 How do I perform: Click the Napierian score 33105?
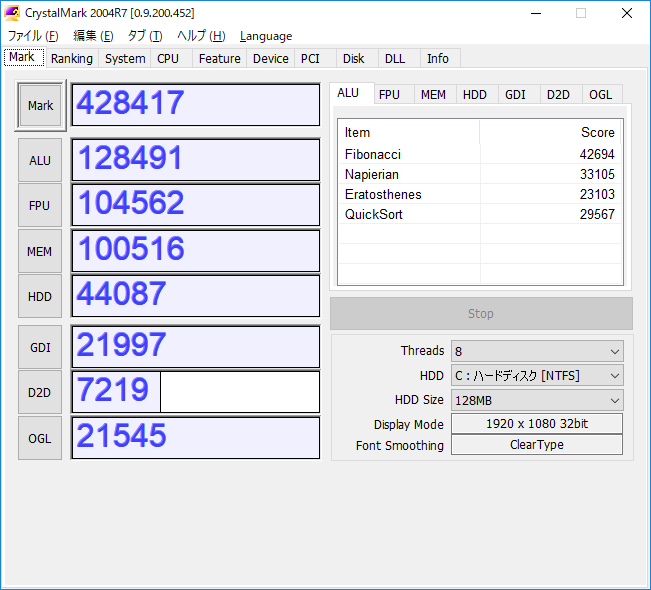point(597,174)
